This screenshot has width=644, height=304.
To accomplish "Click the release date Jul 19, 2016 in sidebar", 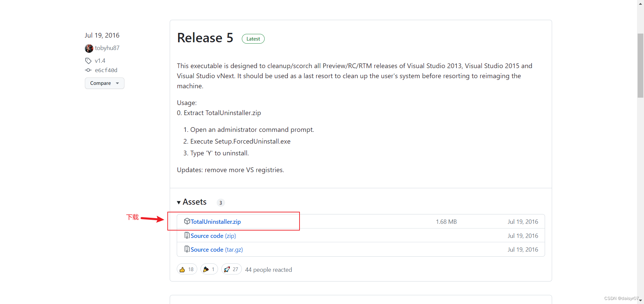I will click(102, 35).
